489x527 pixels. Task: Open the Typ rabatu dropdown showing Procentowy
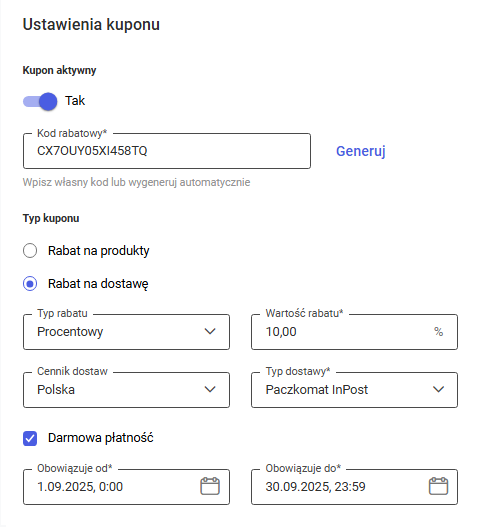point(126,332)
